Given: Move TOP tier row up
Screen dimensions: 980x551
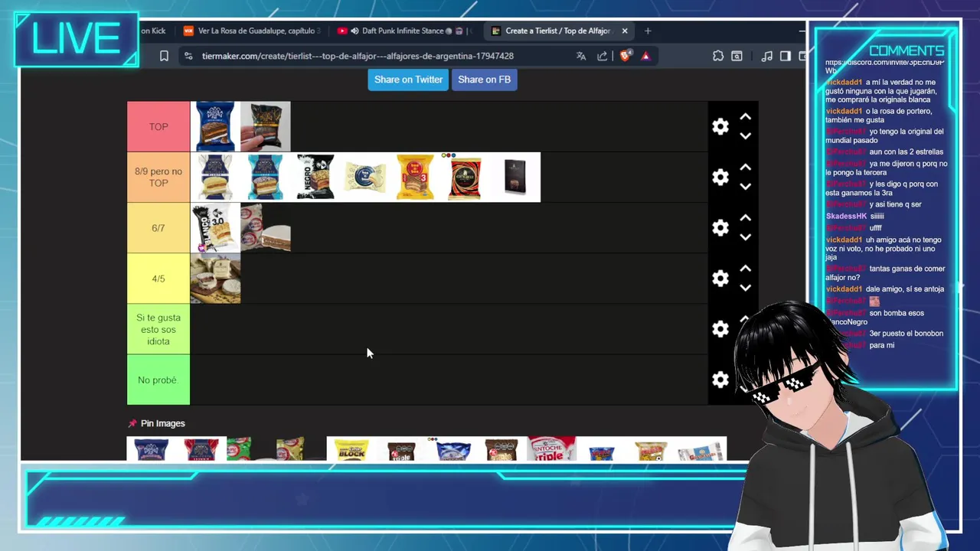Looking at the screenshot, I should coord(745,117).
